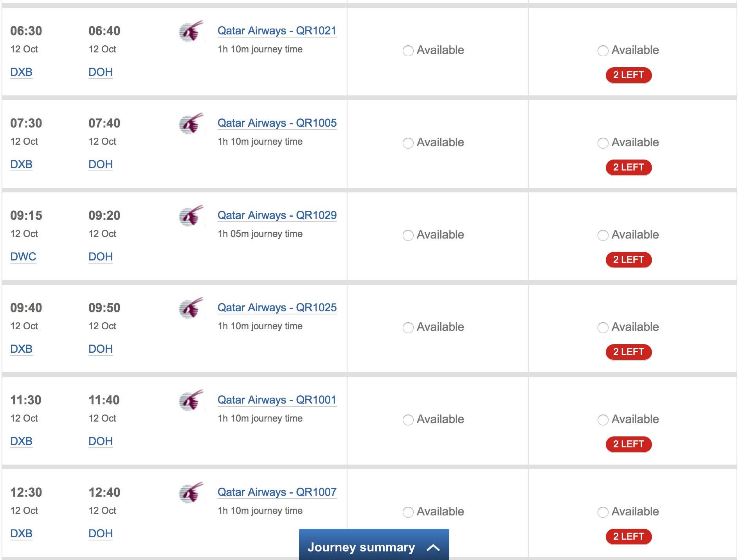Select first-column Available radio for QR1029

[408, 235]
